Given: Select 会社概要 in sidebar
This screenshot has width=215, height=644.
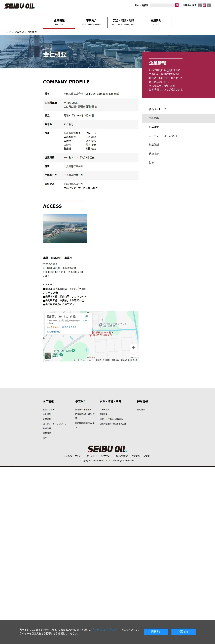Looking at the screenshot, I should [178, 118].
